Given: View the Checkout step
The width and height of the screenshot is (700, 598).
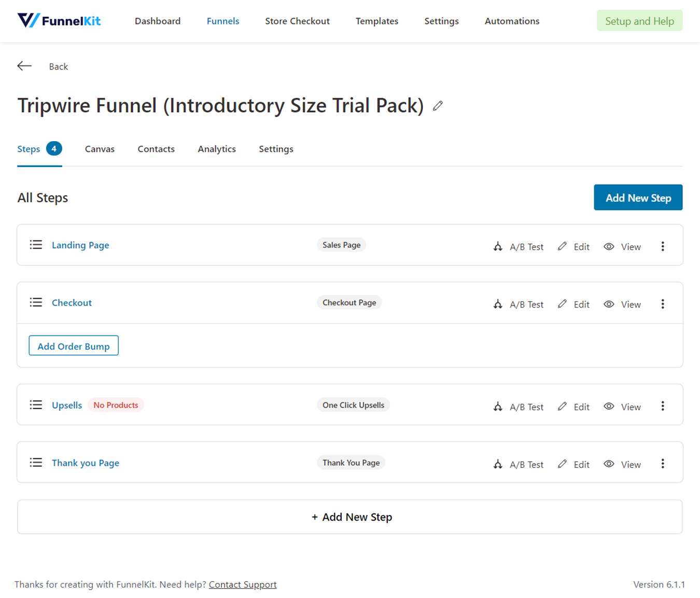Looking at the screenshot, I should pos(622,304).
